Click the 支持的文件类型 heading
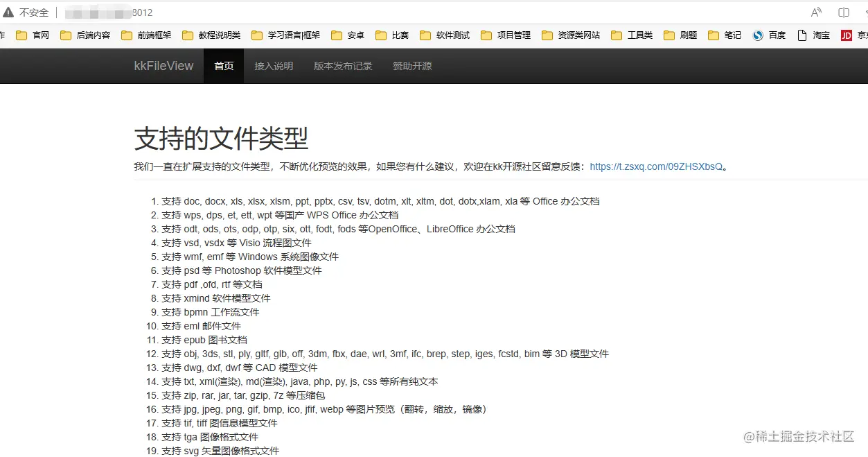 pos(221,139)
